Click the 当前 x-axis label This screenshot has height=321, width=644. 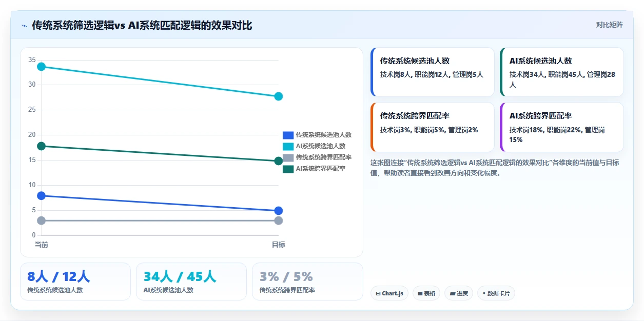[42, 245]
